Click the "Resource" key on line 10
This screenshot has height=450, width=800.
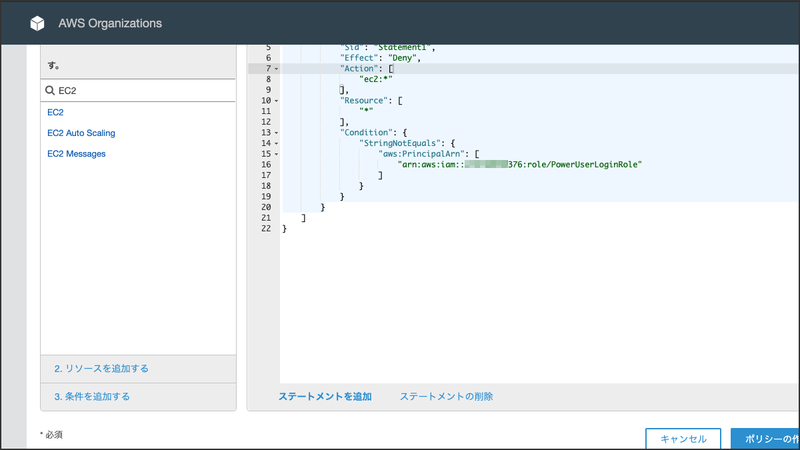point(362,101)
